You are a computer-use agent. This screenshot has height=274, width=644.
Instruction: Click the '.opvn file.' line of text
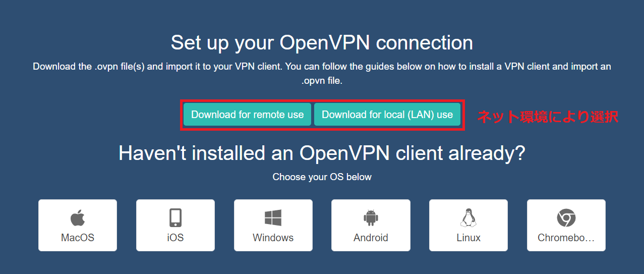pos(322,80)
